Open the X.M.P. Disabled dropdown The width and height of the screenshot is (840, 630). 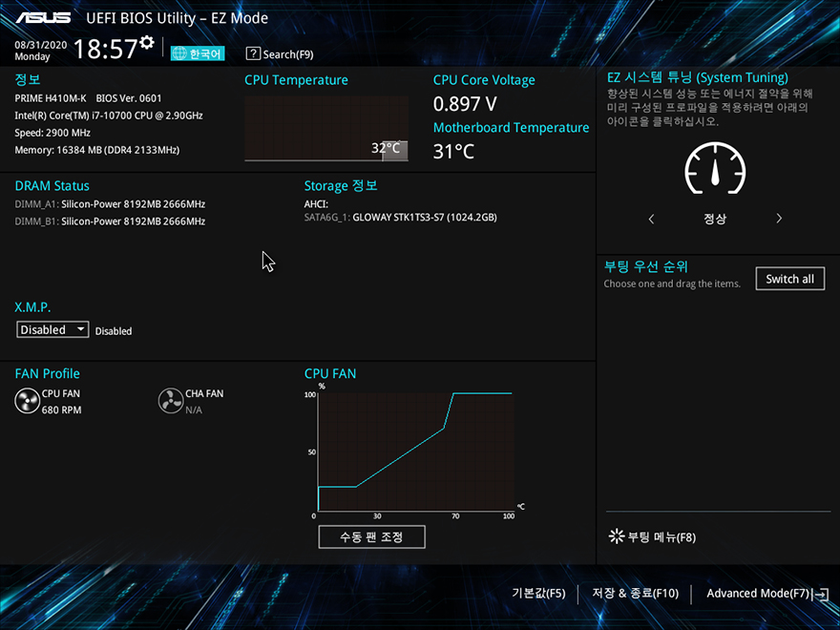coord(52,329)
